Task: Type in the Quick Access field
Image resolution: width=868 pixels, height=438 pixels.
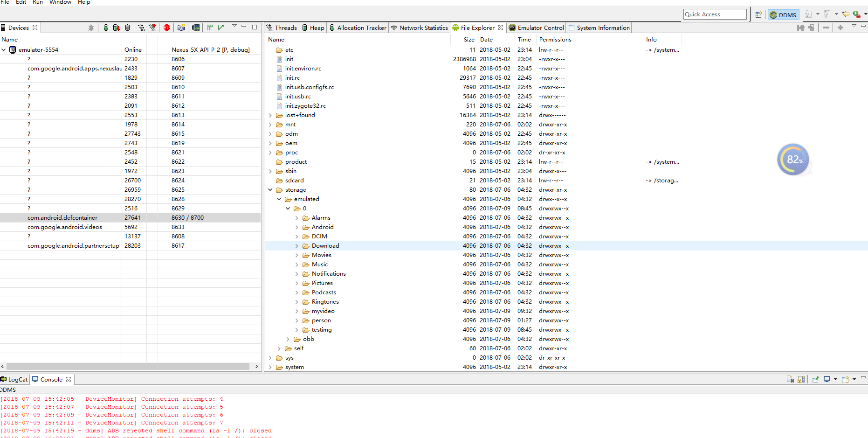Action: pos(715,14)
